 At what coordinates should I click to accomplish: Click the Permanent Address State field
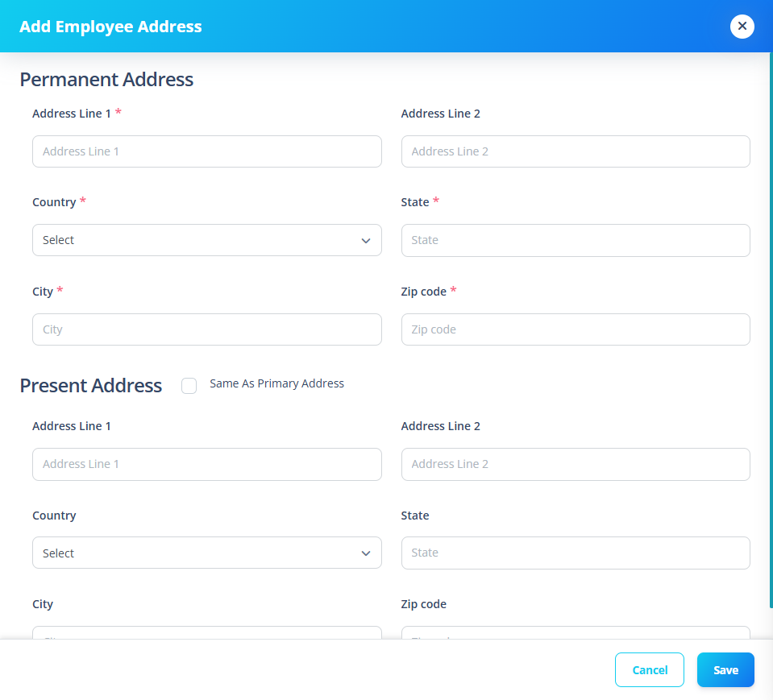pyautogui.click(x=576, y=240)
